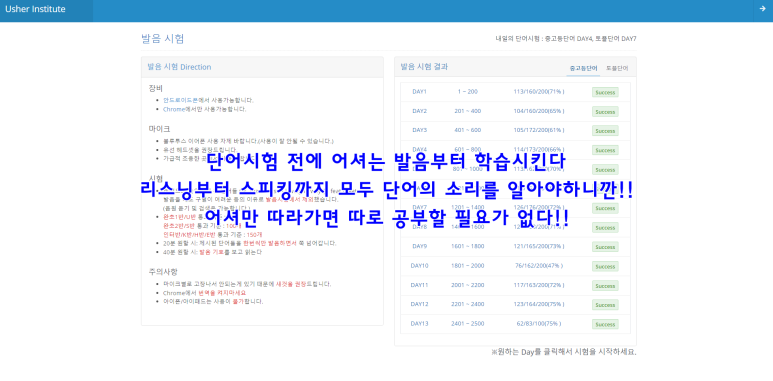The height and width of the screenshot is (381, 773).
Task: Select the word range 401 ~ 600
Action: click(x=467, y=130)
